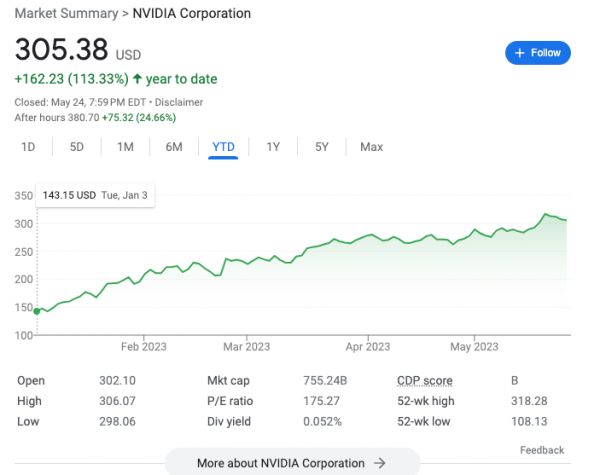This screenshot has width=600, height=475.
Task: Show the Max time range
Action: click(x=371, y=147)
